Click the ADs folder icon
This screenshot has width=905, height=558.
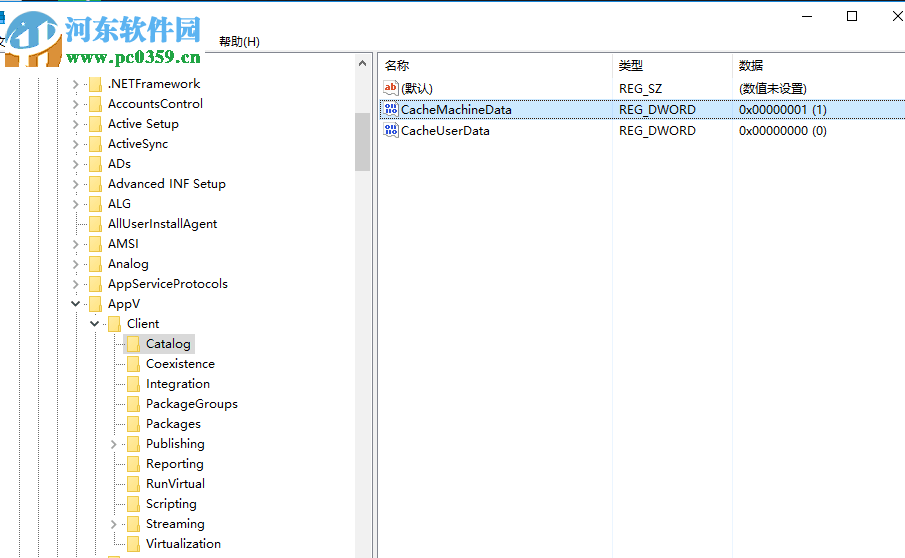pyautogui.click(x=96, y=164)
